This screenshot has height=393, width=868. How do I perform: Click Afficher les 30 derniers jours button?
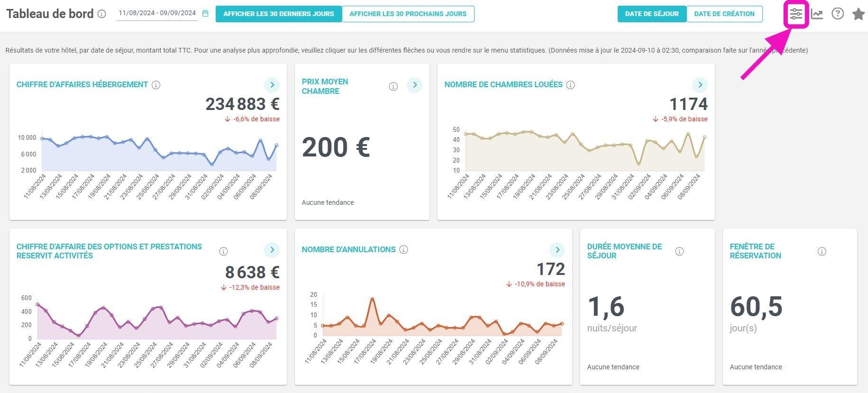pos(279,14)
